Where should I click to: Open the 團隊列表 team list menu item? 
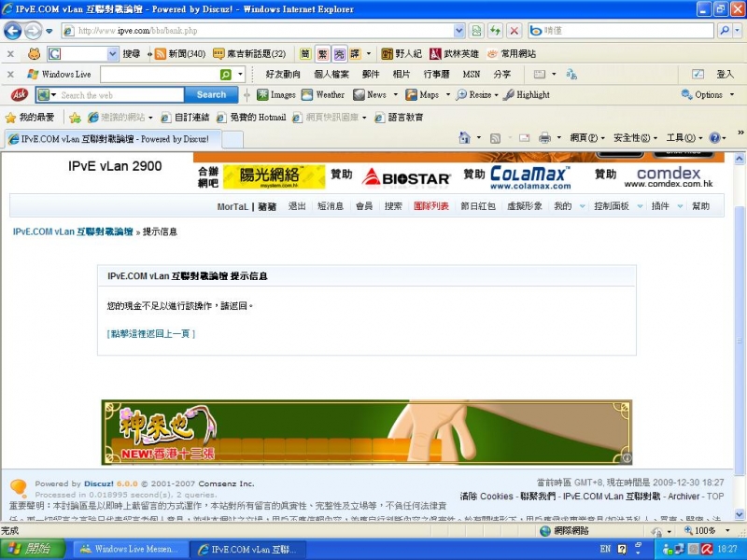click(x=431, y=206)
